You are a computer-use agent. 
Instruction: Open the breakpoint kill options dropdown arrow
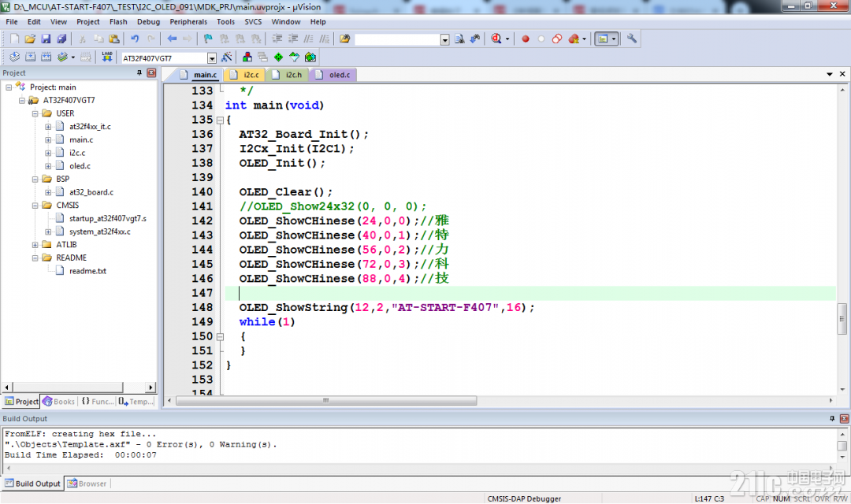(584, 39)
